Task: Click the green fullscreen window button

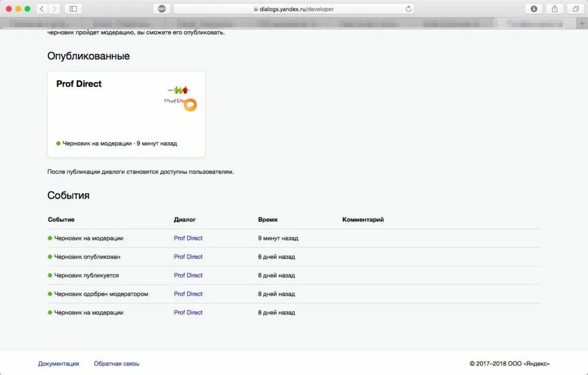Action: point(28,9)
